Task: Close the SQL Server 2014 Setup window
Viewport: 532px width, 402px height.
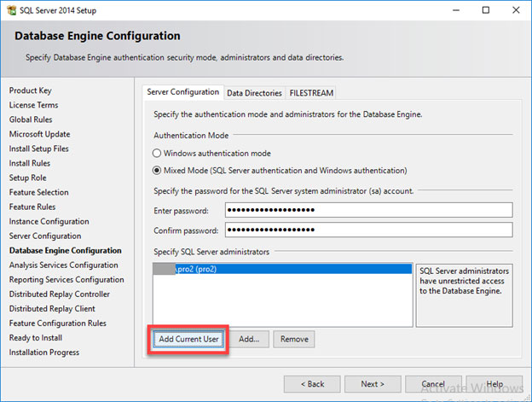Action: [x=516, y=10]
